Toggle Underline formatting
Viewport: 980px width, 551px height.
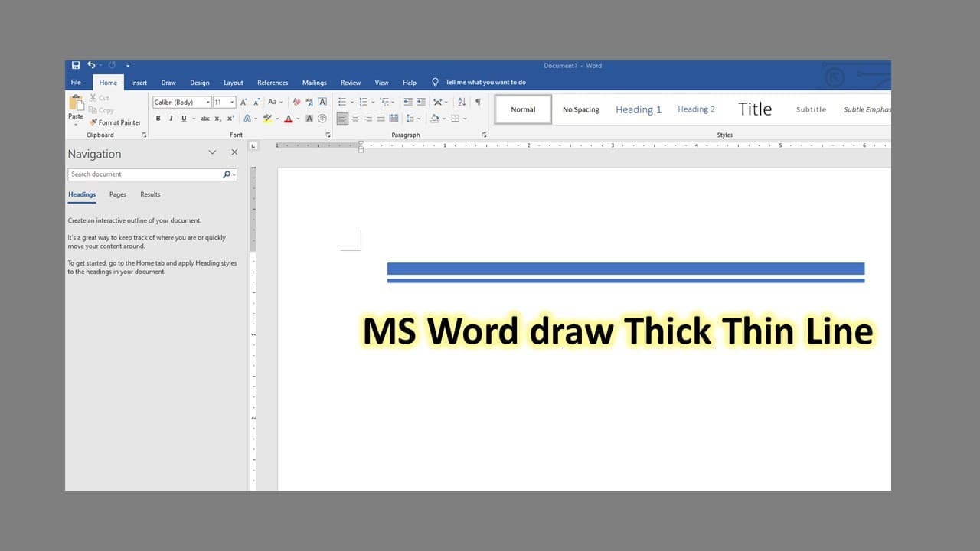(184, 119)
